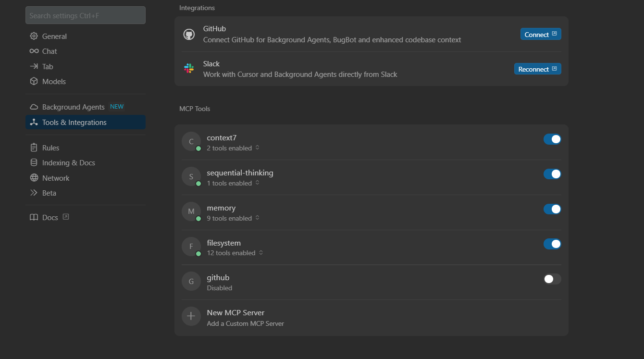This screenshot has width=644, height=359.
Task: Click the 'sequential-thinking' server name
Action: 240,173
